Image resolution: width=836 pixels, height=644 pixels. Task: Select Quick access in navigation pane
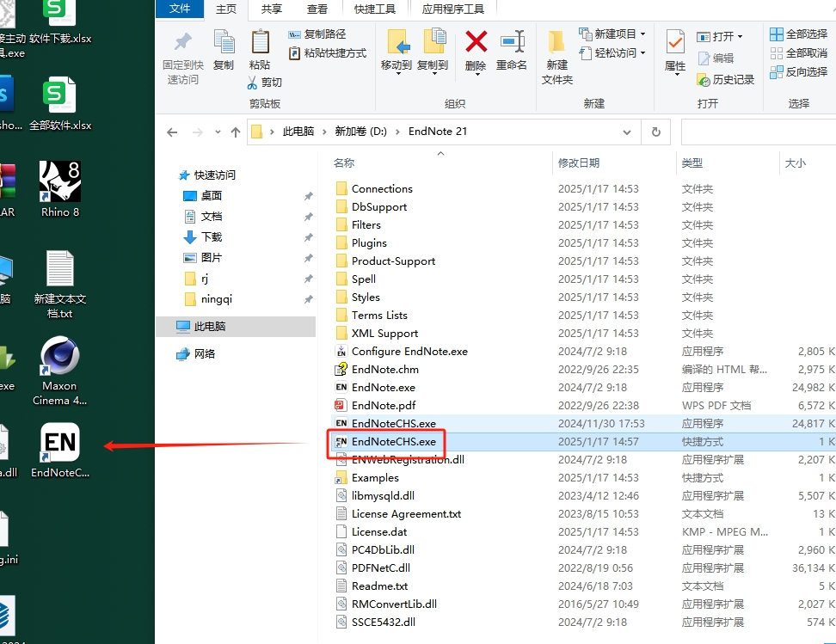tap(206, 175)
